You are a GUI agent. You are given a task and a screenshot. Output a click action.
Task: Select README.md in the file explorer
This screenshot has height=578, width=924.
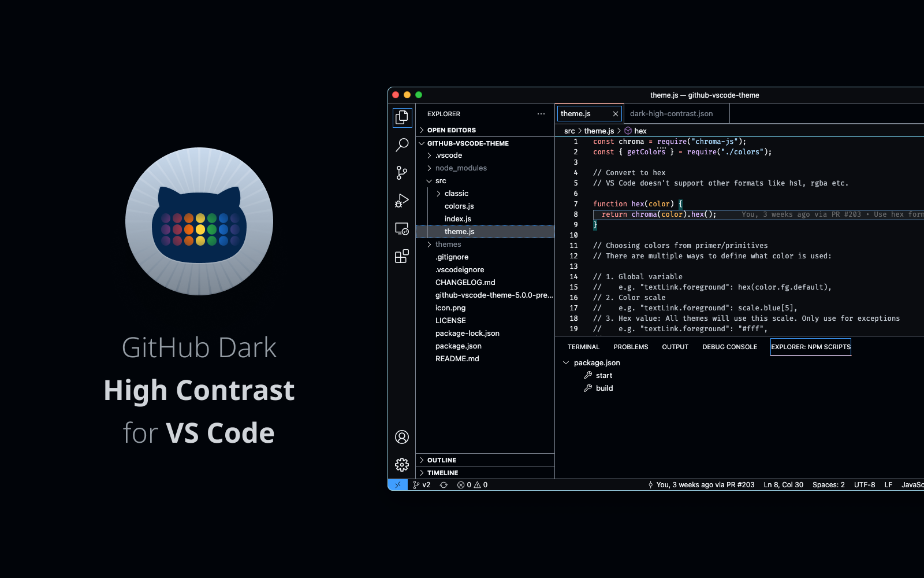pos(457,358)
